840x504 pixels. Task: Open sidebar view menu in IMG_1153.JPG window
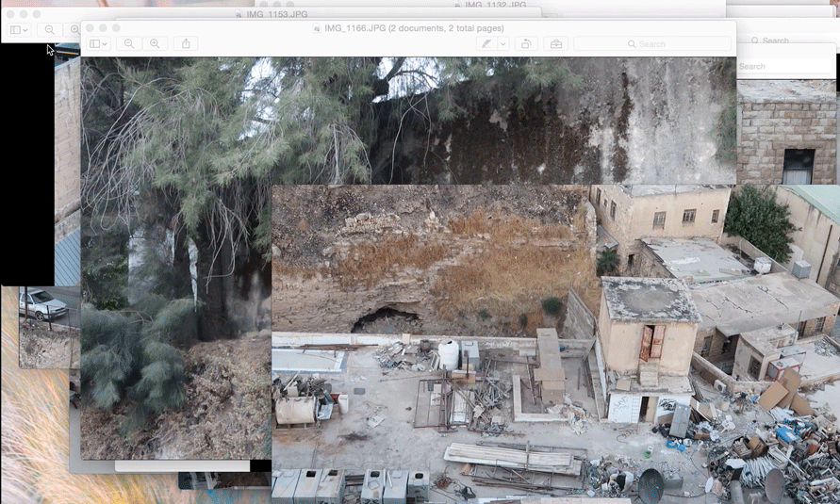[x=19, y=30]
